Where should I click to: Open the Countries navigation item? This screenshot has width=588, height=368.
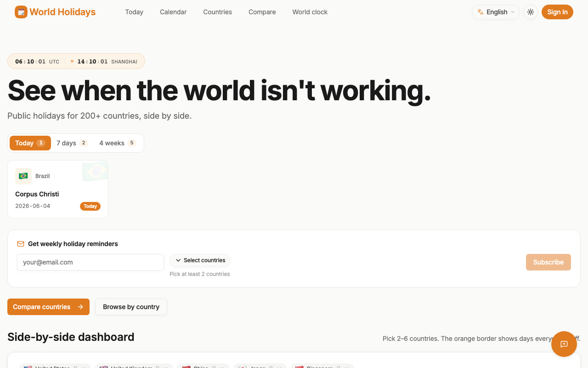(x=218, y=12)
